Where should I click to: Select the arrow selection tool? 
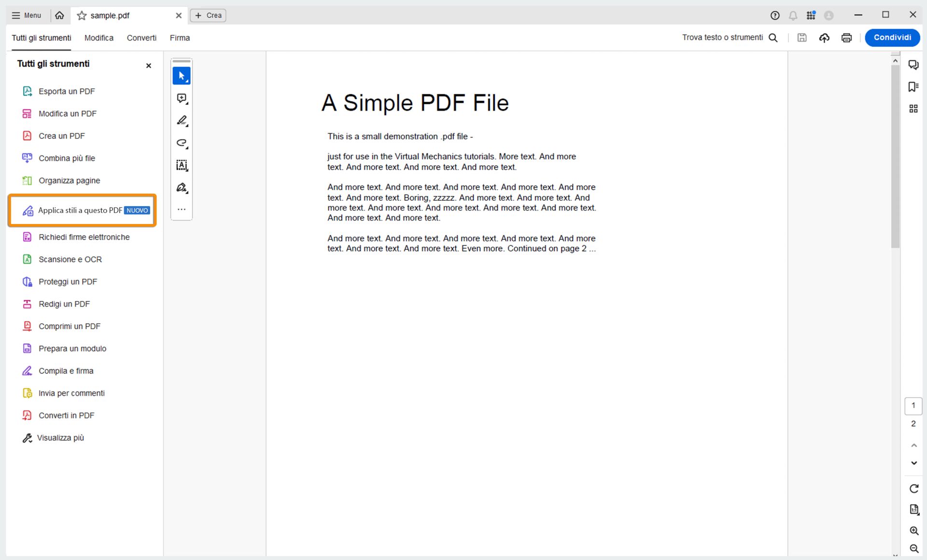[x=182, y=76]
